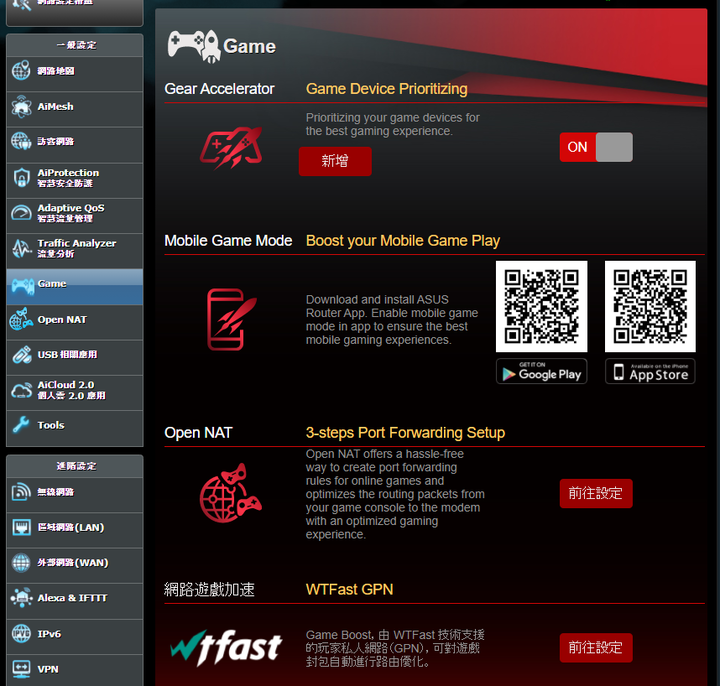Click the 'WTFast GPN' heading
720x686 pixels.
349,590
